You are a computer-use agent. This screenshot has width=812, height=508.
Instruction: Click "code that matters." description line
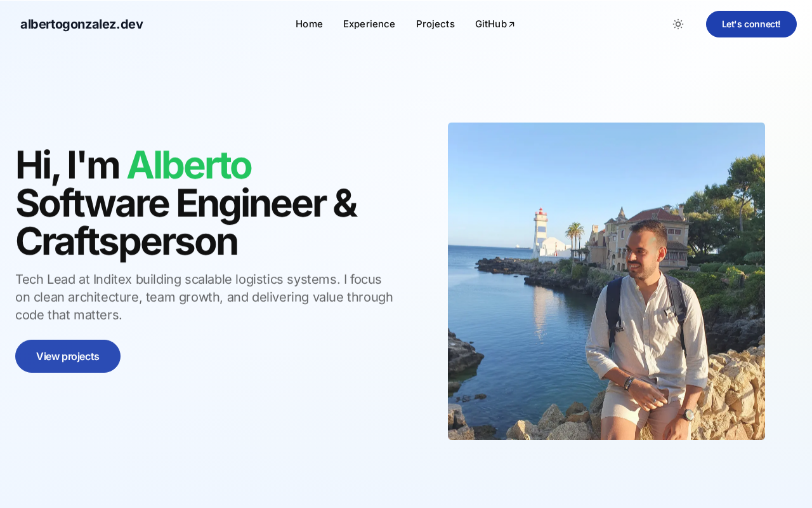tap(69, 315)
